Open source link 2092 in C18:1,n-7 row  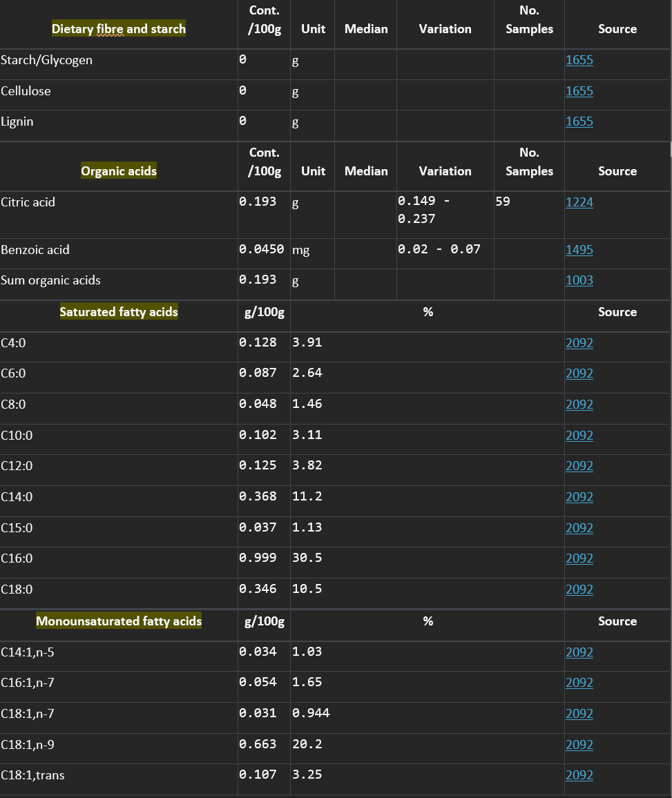[579, 714]
